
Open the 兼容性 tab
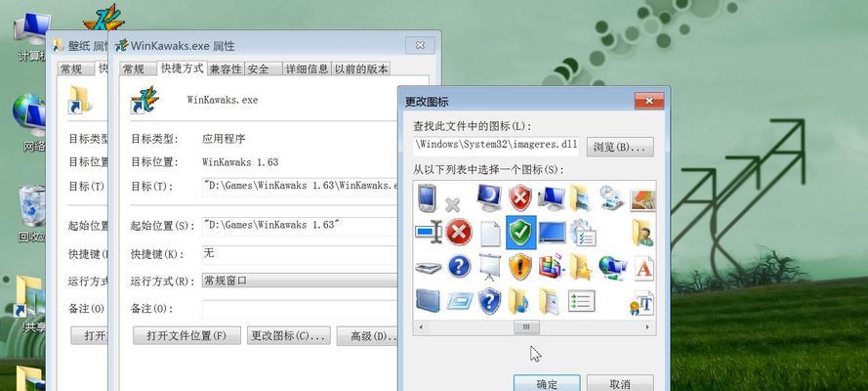[x=226, y=68]
